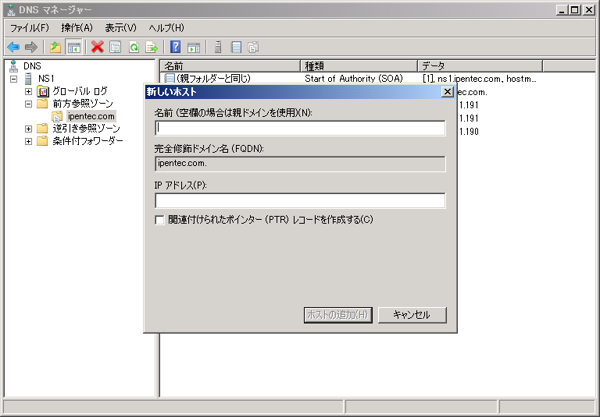Click the new server tower icon

tap(218, 47)
